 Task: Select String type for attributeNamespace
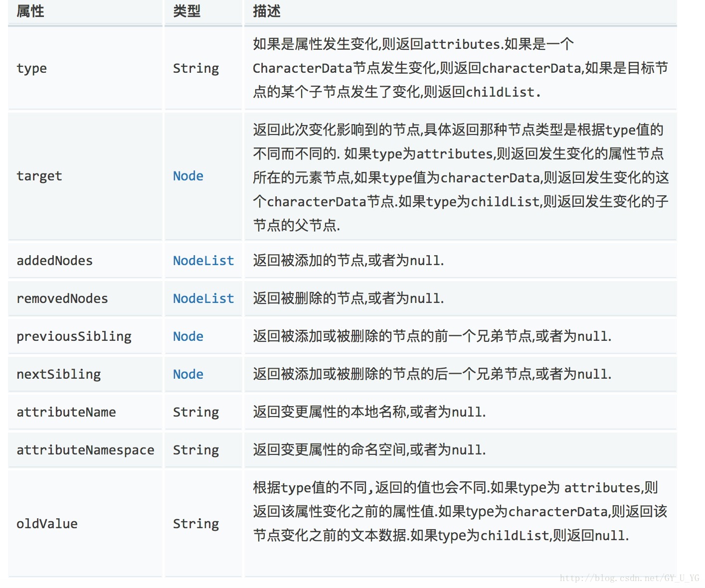tap(196, 450)
